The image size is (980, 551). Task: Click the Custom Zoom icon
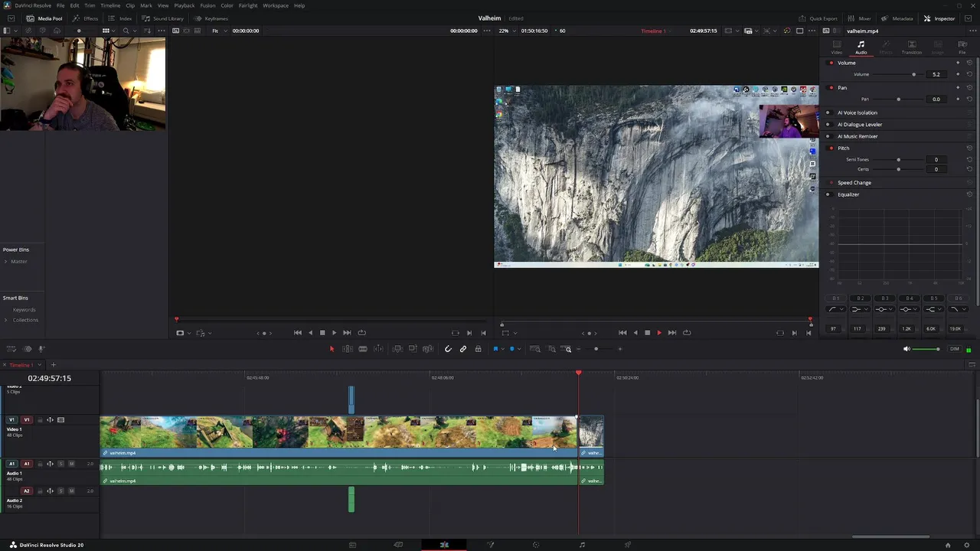[567, 349]
